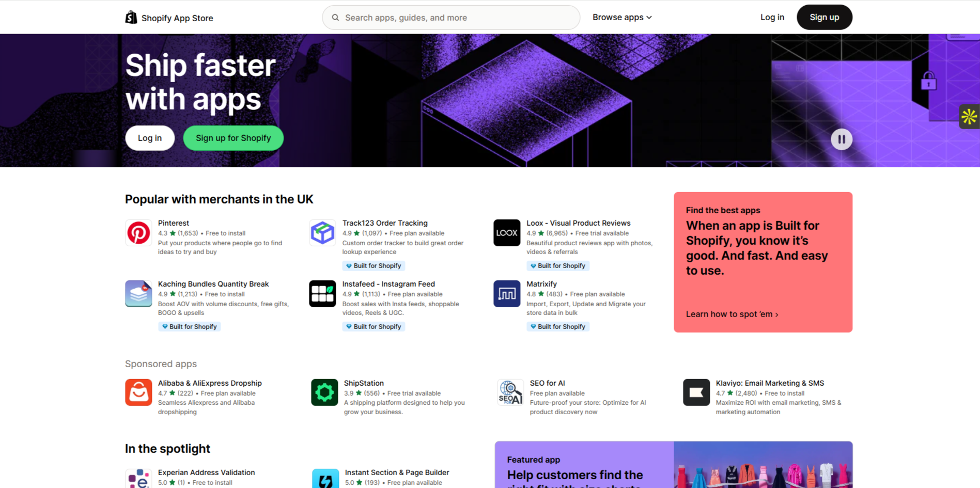
Task: Click the yellow asterisk widget at right edge
Action: 969,117
